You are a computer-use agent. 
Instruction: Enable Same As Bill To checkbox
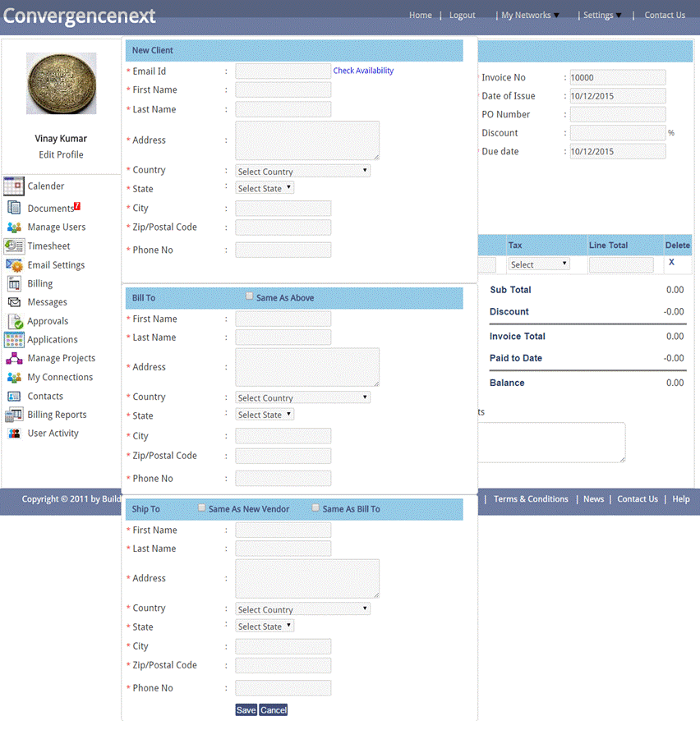pos(315,507)
